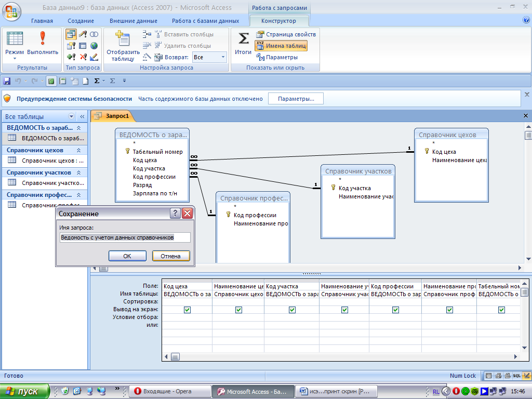Switch to the Главная ribbon tab
532x399 pixels.
click(42, 21)
